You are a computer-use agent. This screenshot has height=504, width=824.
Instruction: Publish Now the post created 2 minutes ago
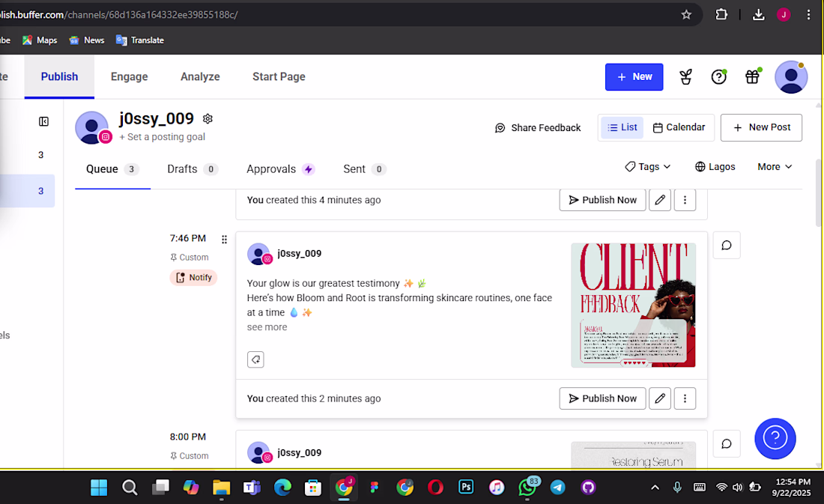(603, 398)
